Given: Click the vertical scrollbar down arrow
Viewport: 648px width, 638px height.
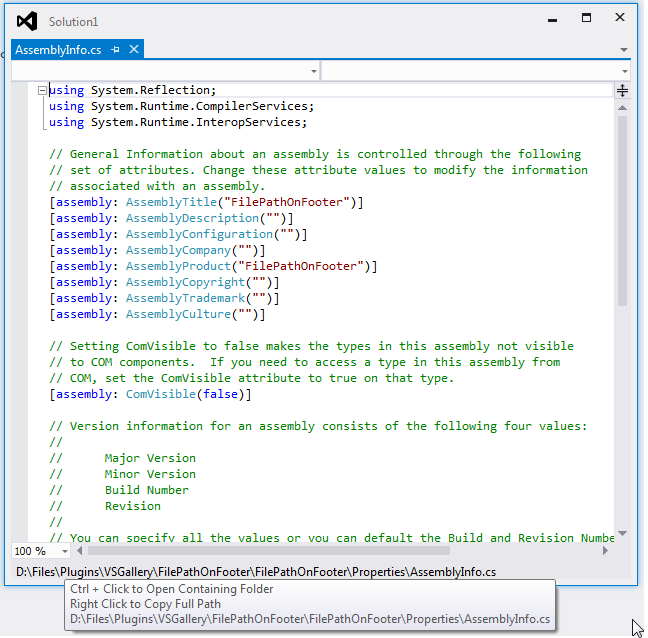Looking at the screenshot, I should pos(622,534).
